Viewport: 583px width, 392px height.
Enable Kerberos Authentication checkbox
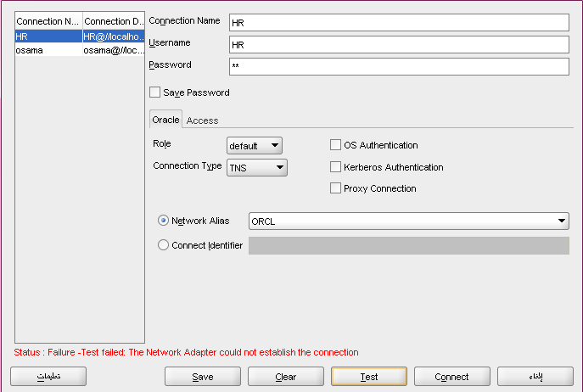[x=336, y=167]
